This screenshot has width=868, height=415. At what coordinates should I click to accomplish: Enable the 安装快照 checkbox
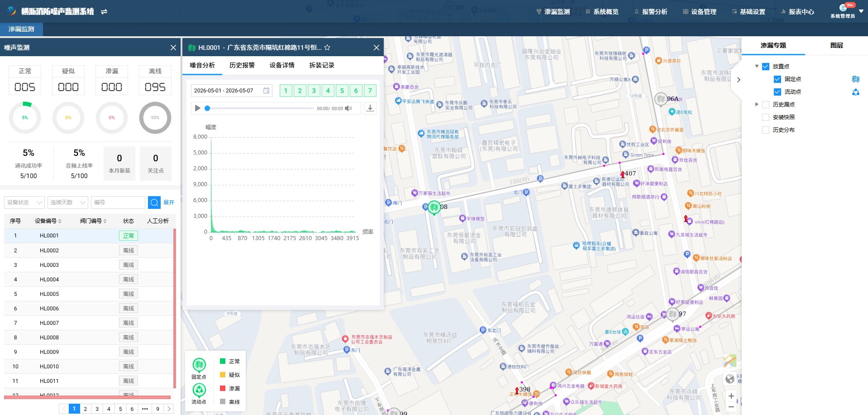point(766,117)
